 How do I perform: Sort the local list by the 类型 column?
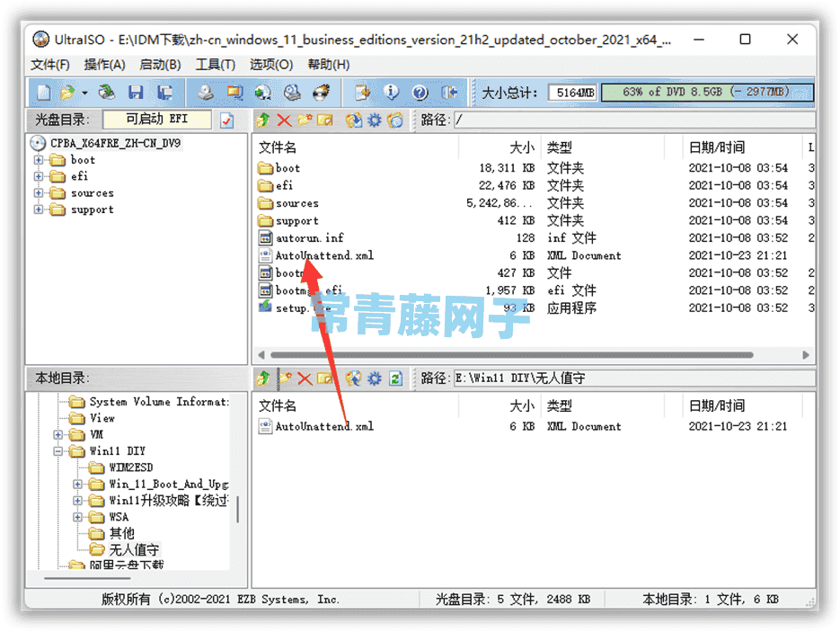[603, 405]
